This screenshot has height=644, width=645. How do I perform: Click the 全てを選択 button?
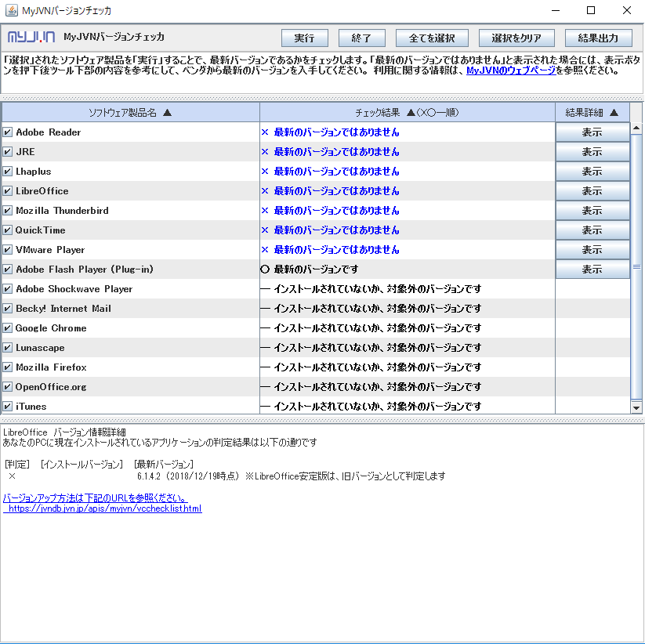click(x=432, y=38)
